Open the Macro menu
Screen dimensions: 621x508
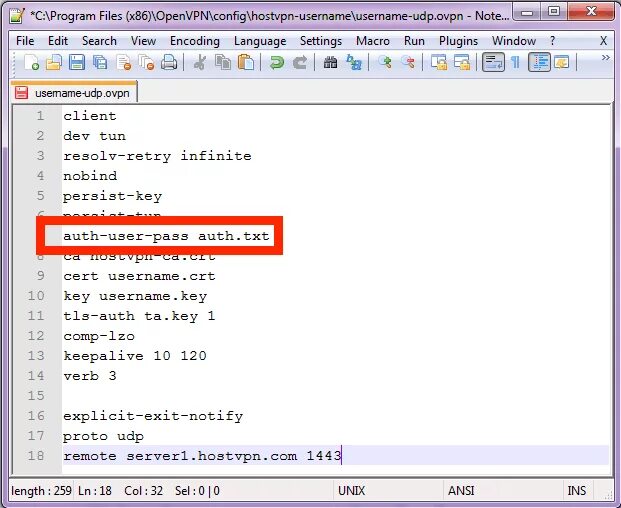(x=373, y=41)
